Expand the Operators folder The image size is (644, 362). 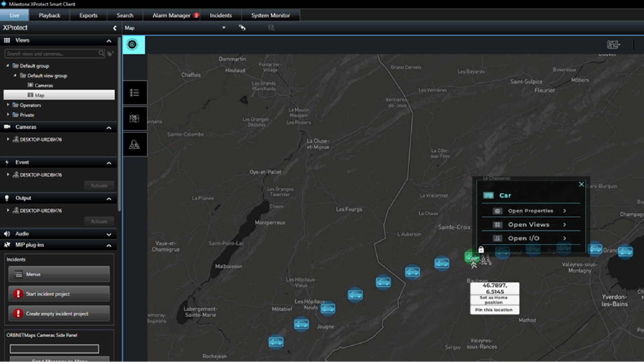(8, 105)
